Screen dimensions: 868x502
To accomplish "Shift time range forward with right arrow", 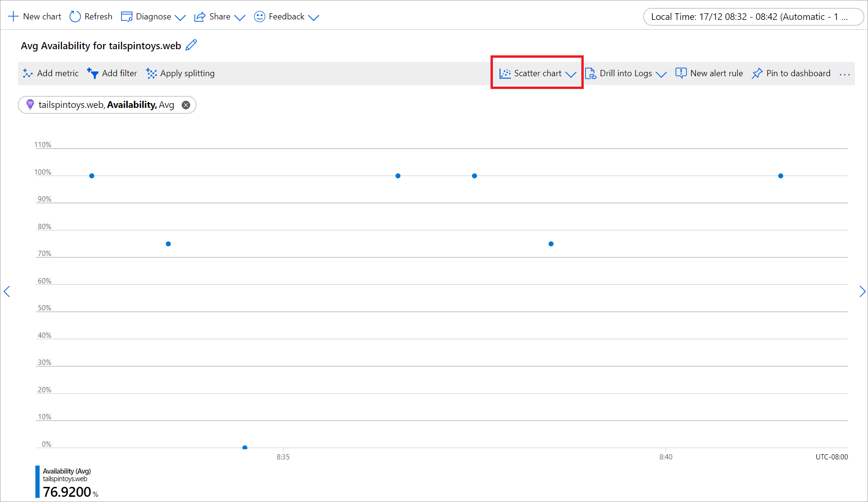I will tap(862, 291).
